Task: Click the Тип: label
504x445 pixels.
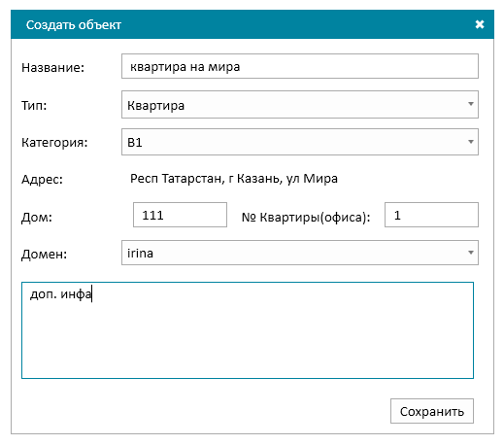Action: point(34,106)
